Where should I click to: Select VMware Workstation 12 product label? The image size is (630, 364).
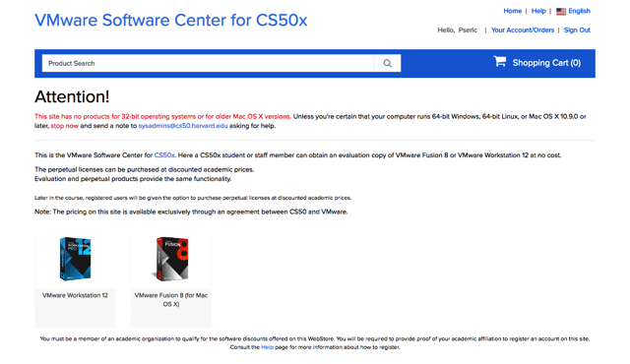pyautogui.click(x=75, y=295)
